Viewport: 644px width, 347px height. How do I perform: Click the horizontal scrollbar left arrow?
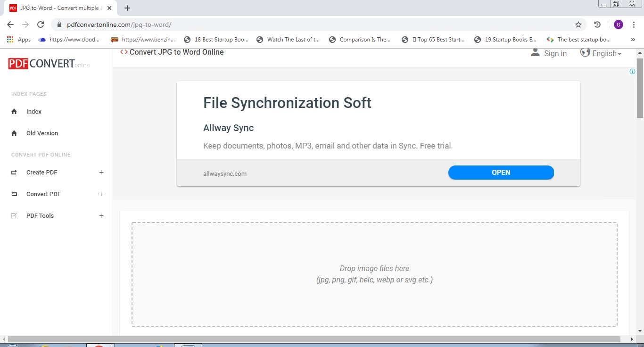coord(4,339)
